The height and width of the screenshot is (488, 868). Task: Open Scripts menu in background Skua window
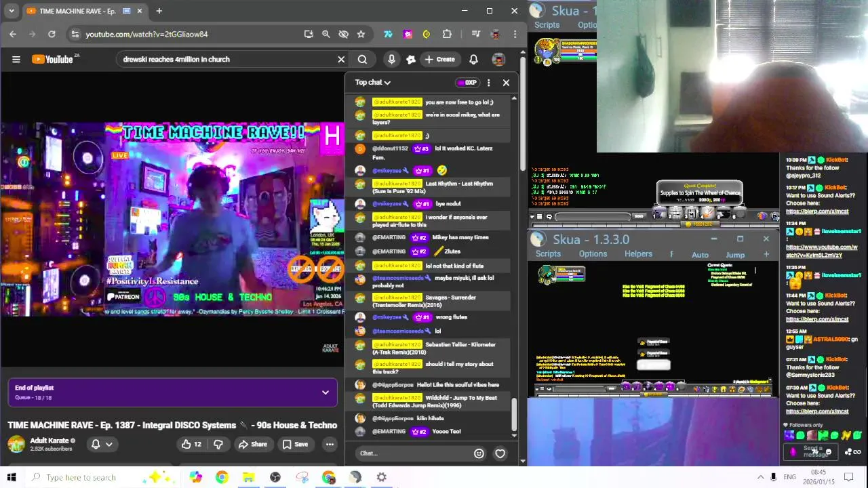pyautogui.click(x=547, y=25)
